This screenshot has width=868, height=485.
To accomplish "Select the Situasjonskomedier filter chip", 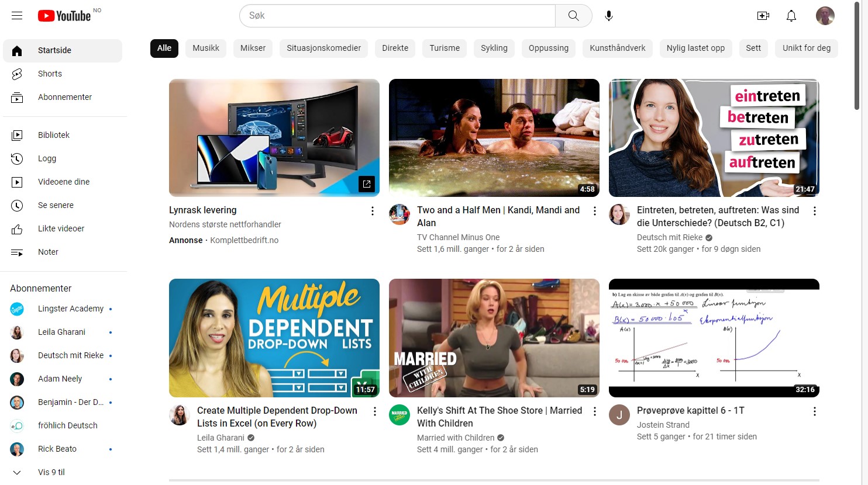I will click(323, 48).
